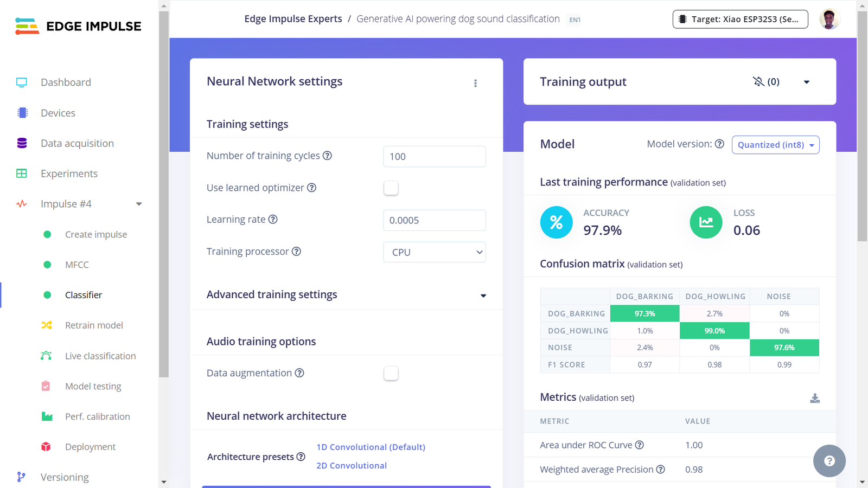This screenshot has width=868, height=488.
Task: Click the user profile avatar
Action: pyautogui.click(x=829, y=20)
